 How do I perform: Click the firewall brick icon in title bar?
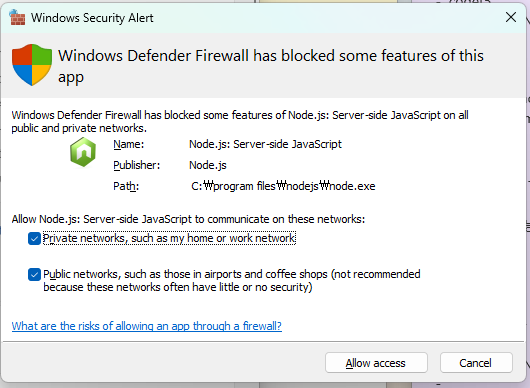coord(17,17)
